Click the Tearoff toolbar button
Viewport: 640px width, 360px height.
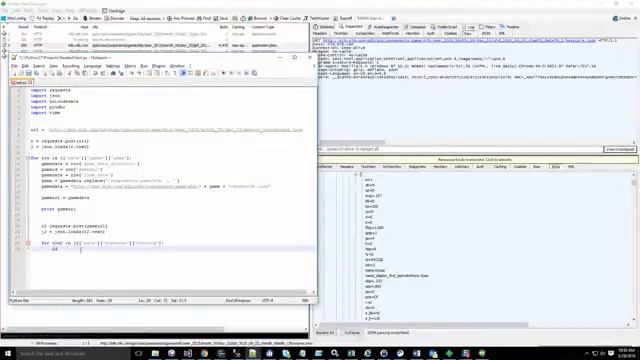[x=342, y=18]
